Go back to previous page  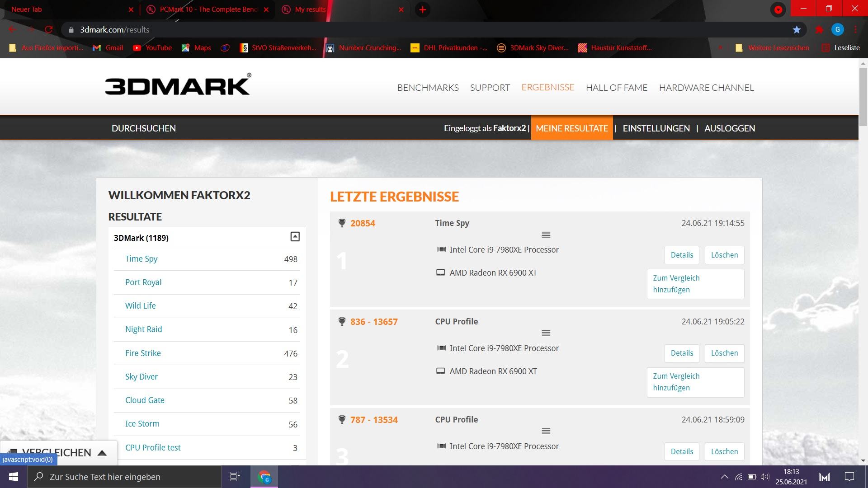[12, 30]
